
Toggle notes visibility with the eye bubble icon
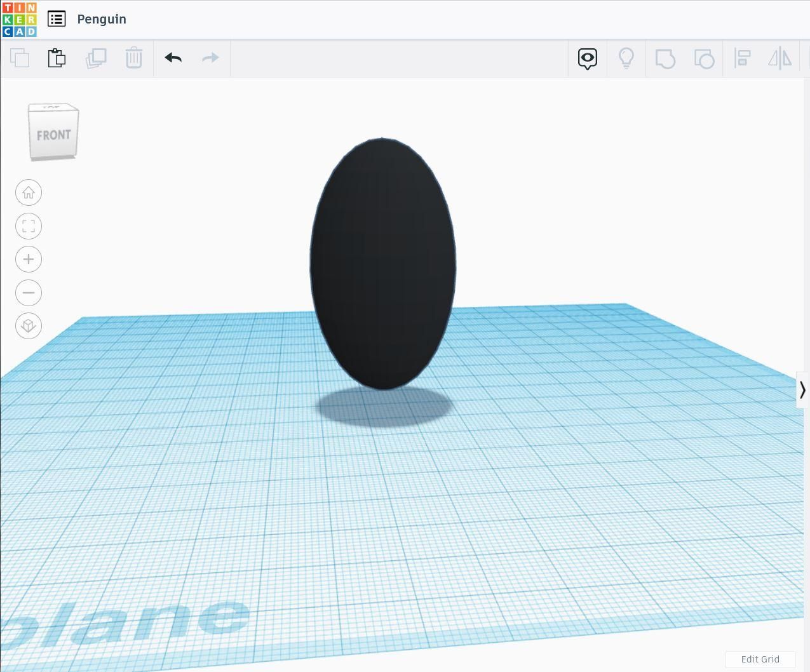click(x=587, y=58)
